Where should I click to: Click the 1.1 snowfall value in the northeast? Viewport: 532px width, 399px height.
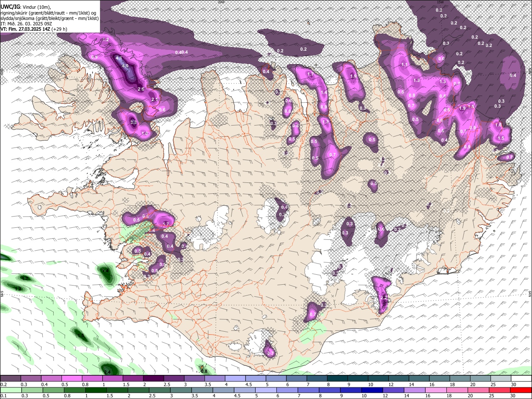point(404,65)
